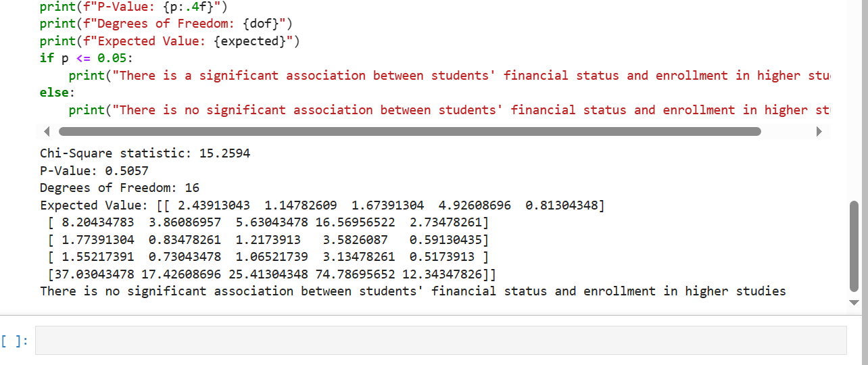Place cursor on the print P-Value code line

click(135, 7)
